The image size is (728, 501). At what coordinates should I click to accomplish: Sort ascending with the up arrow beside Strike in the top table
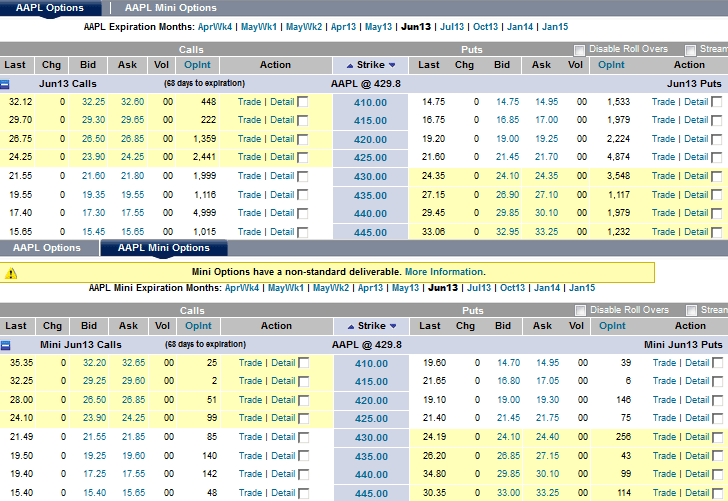click(x=350, y=65)
